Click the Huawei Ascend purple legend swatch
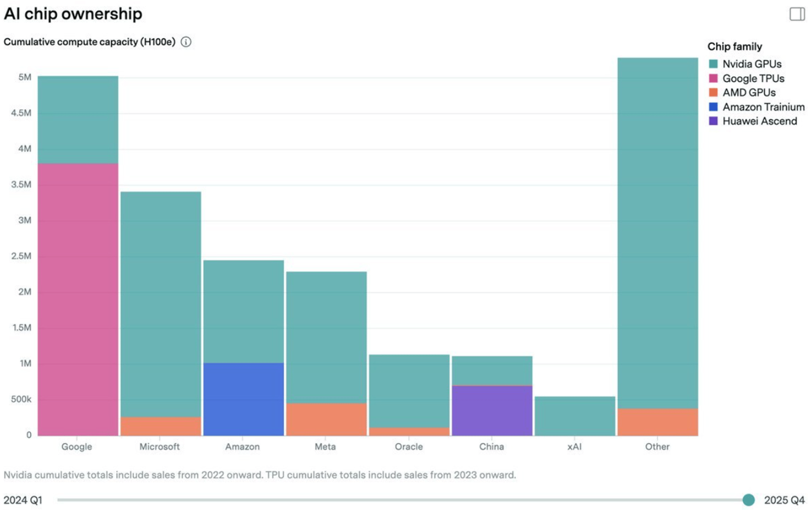Screen dimensions: 812x510 (x=713, y=121)
